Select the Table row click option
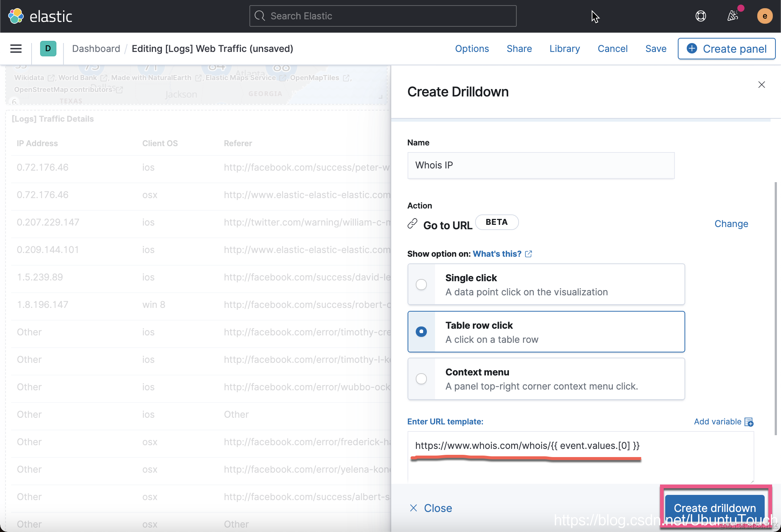This screenshot has width=781, height=532. point(421,331)
